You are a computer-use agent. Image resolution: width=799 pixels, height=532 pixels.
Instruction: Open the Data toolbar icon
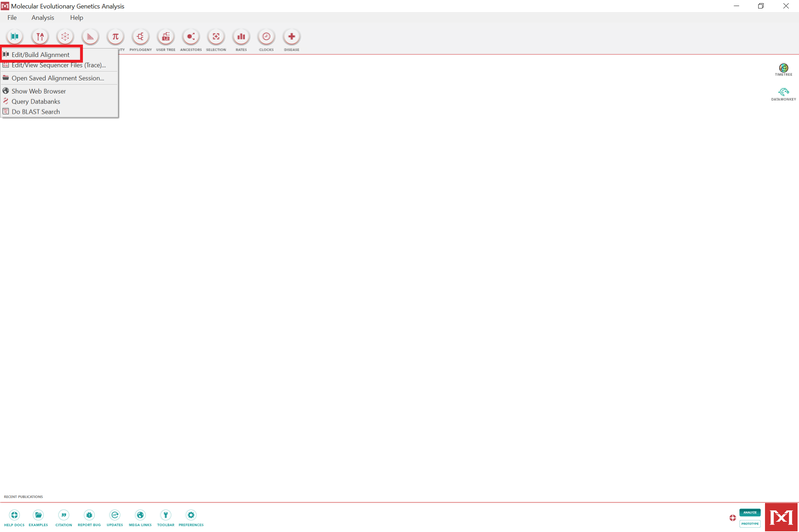point(40,37)
